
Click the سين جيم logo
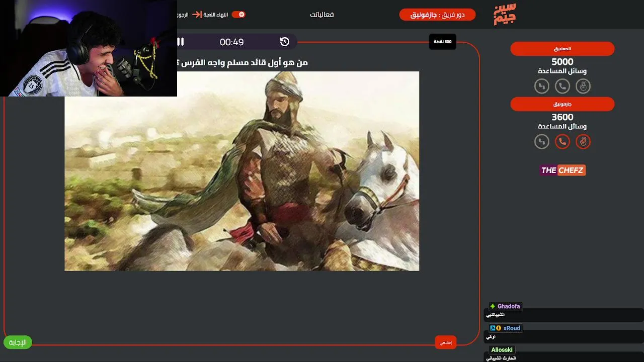(505, 14)
